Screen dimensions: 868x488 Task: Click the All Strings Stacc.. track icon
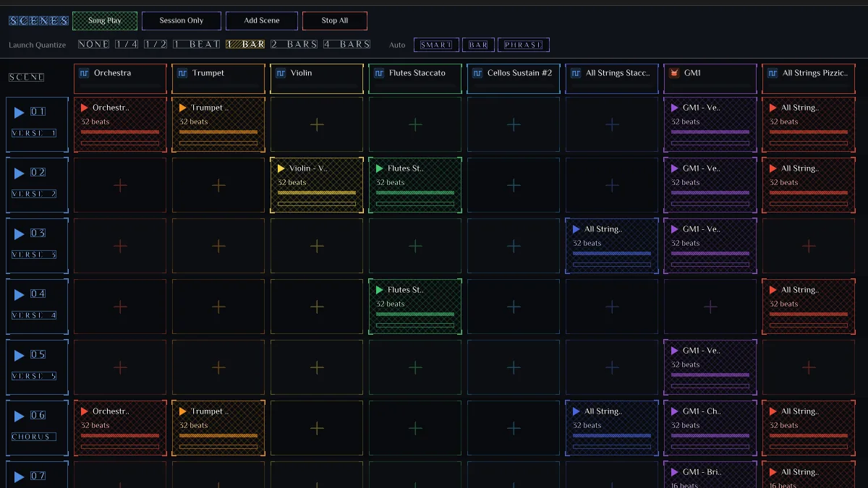click(576, 73)
